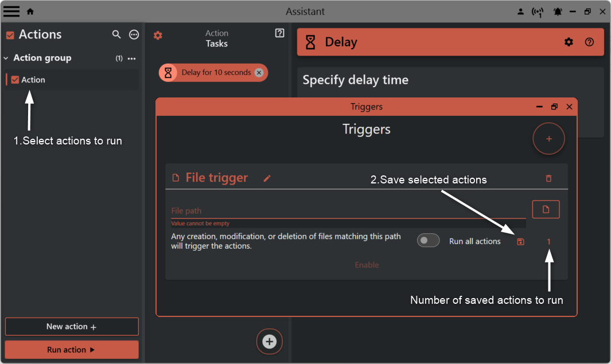Uncheck the Actions header checkbox

(9, 34)
